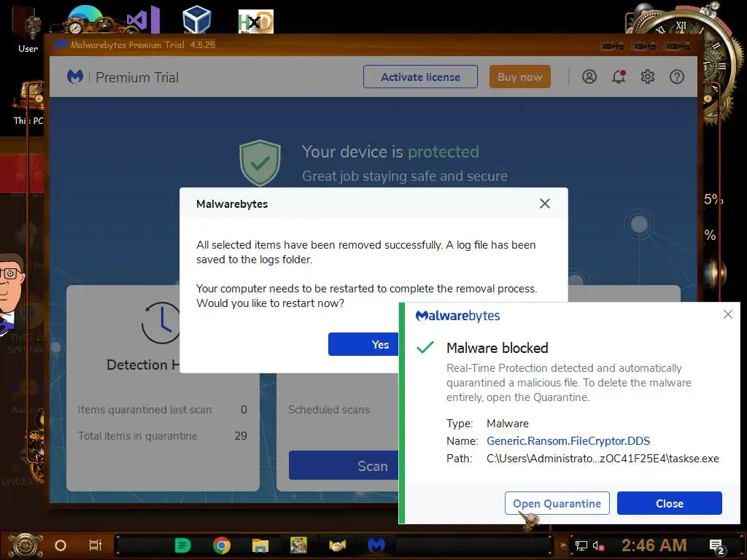
Task: Click the 'Type: Malware' row in popup
Action: click(487, 424)
